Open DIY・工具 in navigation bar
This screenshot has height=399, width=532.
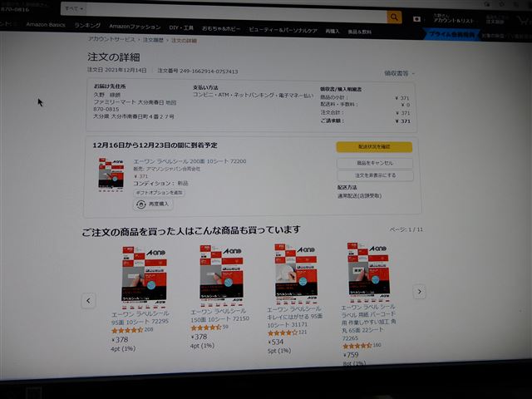[x=181, y=28]
